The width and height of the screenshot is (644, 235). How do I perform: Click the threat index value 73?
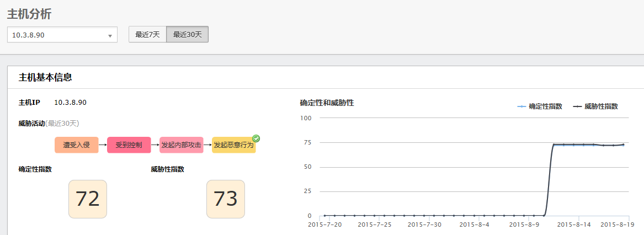(225, 199)
